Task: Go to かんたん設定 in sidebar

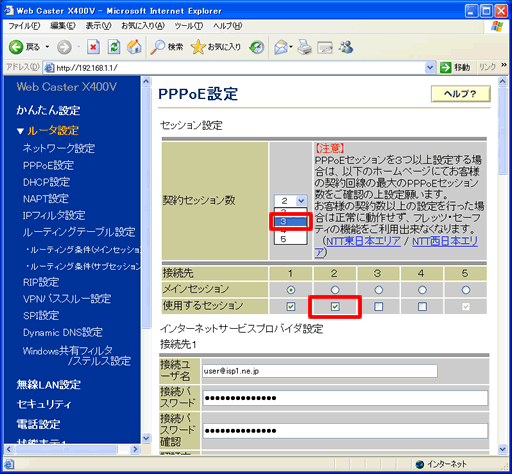Action: [x=48, y=110]
